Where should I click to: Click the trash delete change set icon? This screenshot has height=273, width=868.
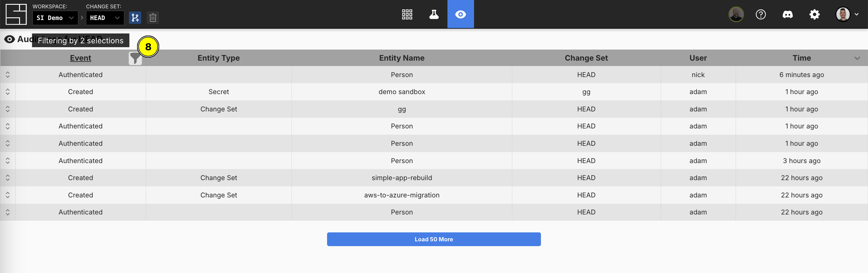153,18
